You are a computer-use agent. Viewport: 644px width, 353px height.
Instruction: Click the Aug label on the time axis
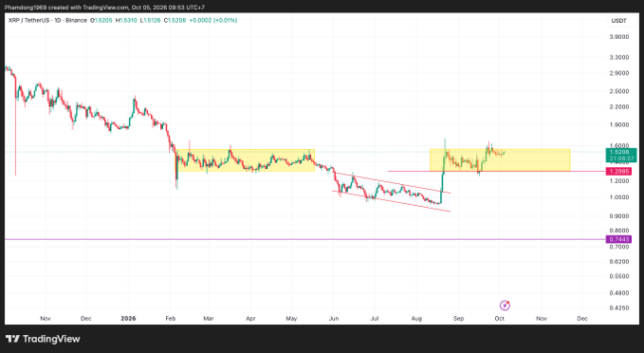click(x=416, y=319)
